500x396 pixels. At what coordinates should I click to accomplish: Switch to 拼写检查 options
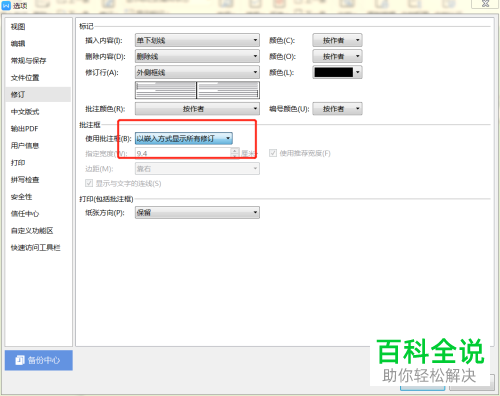[x=25, y=180]
